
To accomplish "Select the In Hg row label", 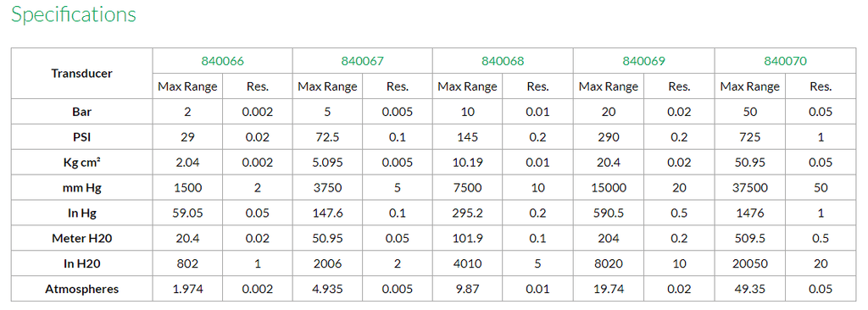I will tap(82, 213).
